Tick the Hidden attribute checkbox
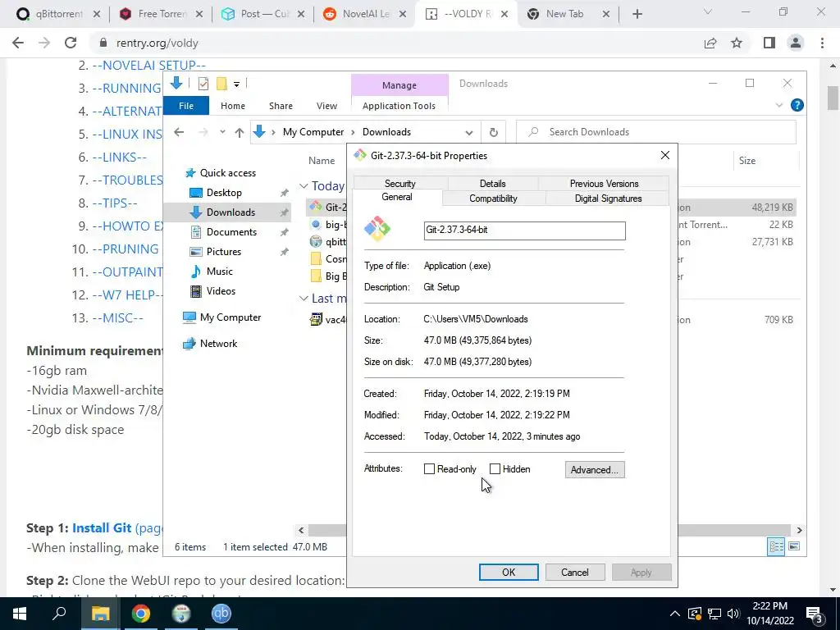The image size is (840, 630). coord(495,468)
